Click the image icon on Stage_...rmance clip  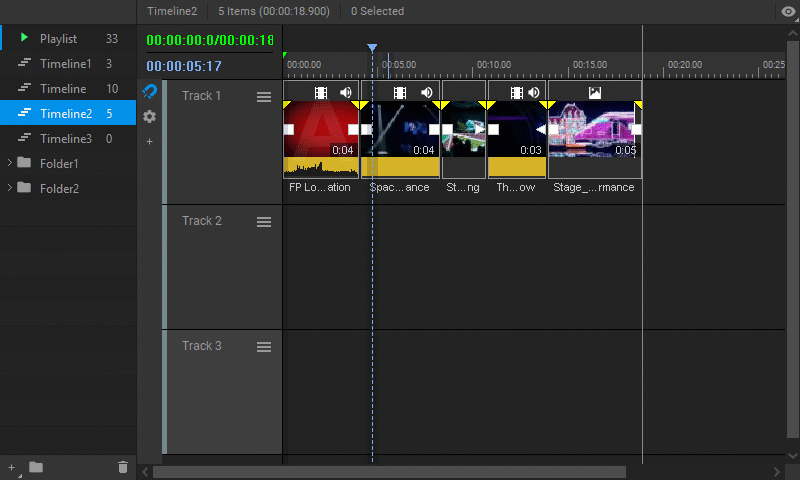595,92
